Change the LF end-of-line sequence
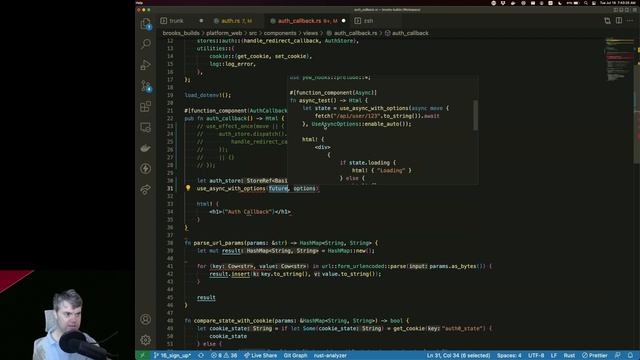This screenshot has width=640, height=360. tap(554, 356)
